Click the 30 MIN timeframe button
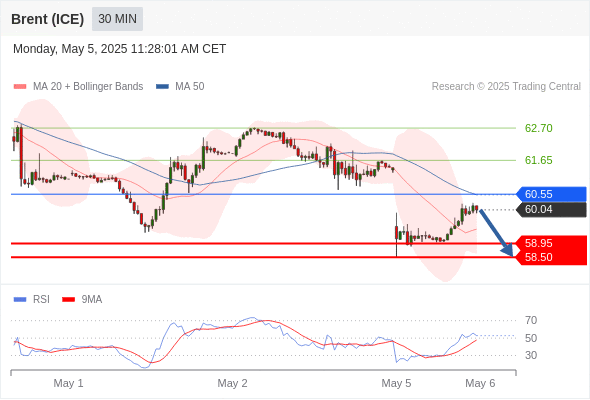 (117, 19)
